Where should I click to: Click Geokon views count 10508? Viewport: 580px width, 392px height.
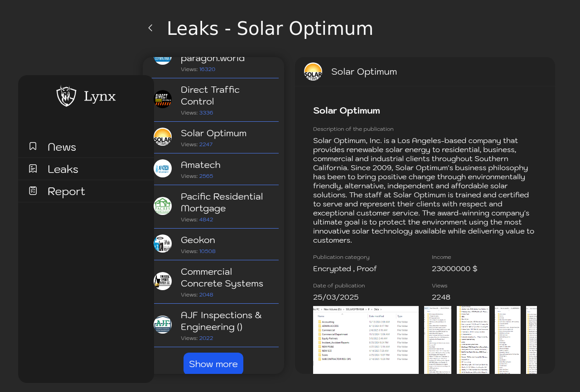[208, 251]
